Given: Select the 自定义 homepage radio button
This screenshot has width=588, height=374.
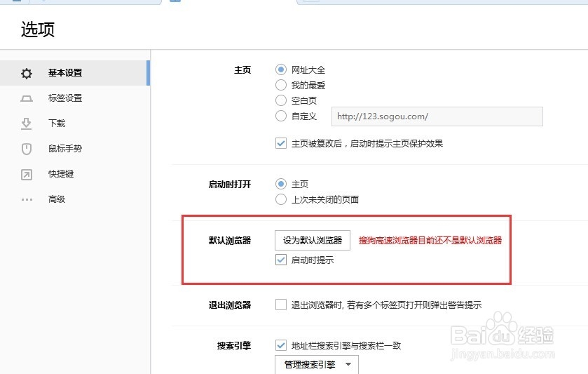Looking at the screenshot, I should [x=281, y=116].
